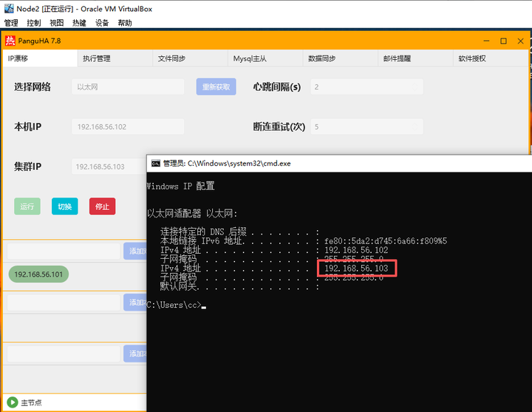The image size is (532, 412).
Task: Click the third empty input field
Action: [64, 354]
